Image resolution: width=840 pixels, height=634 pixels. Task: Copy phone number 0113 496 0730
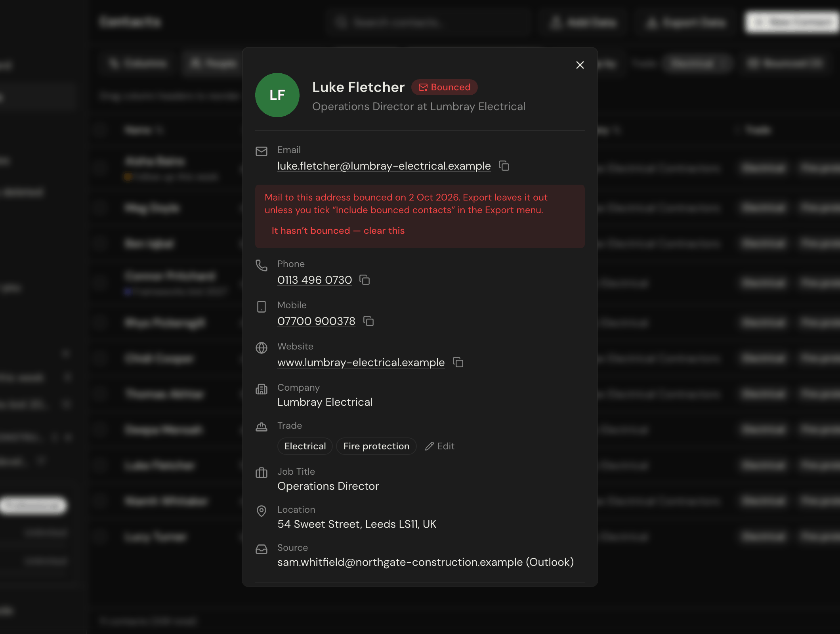[365, 280]
